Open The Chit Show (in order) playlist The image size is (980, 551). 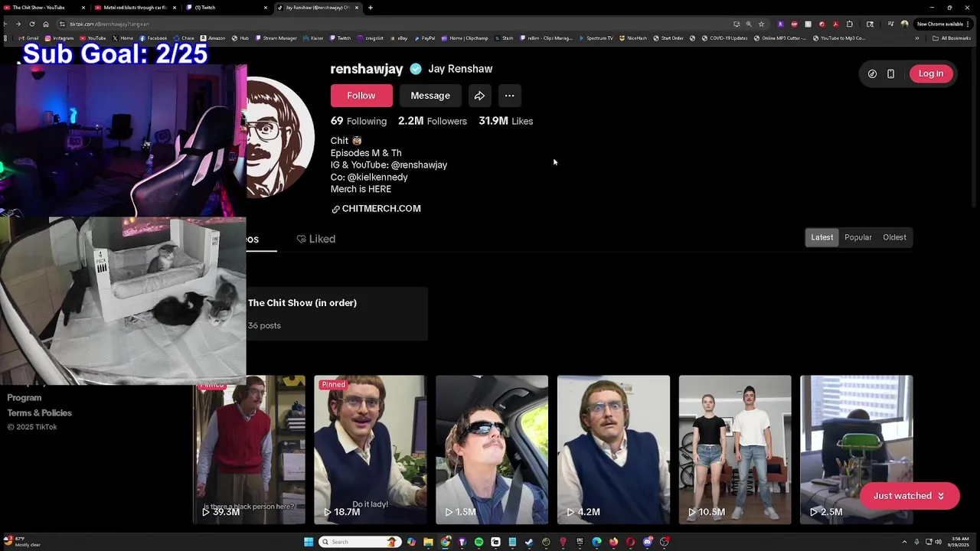click(337, 314)
